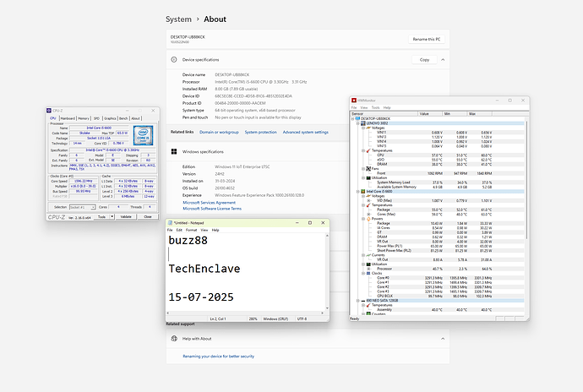The height and width of the screenshot is (392, 583).
Task: Open the Domain or workgroup link
Action: click(219, 132)
